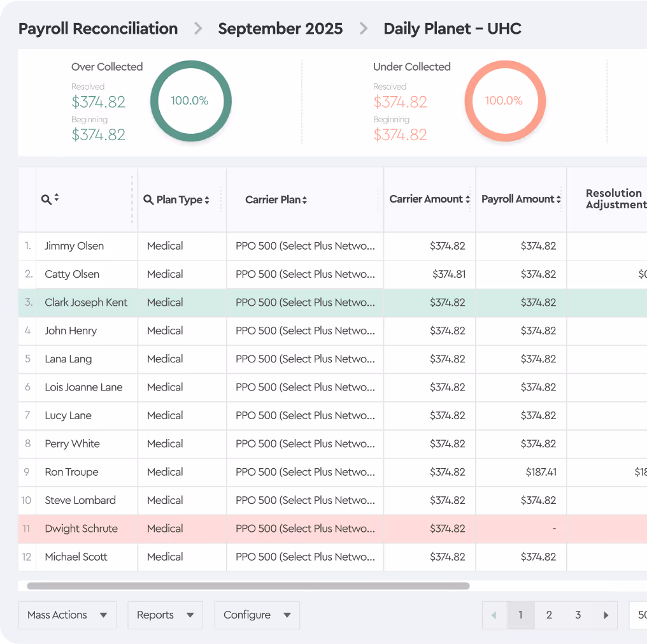Sort by the Carrier Plan arrows icon
647x644 pixels.
[305, 200]
